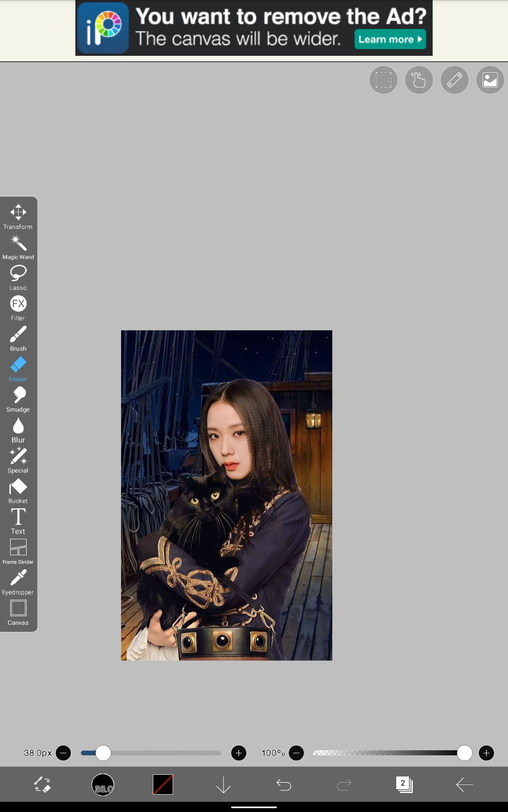Viewport: 508px width, 812px height.
Task: Tap the down arrow to hide toolbar
Action: [x=224, y=785]
